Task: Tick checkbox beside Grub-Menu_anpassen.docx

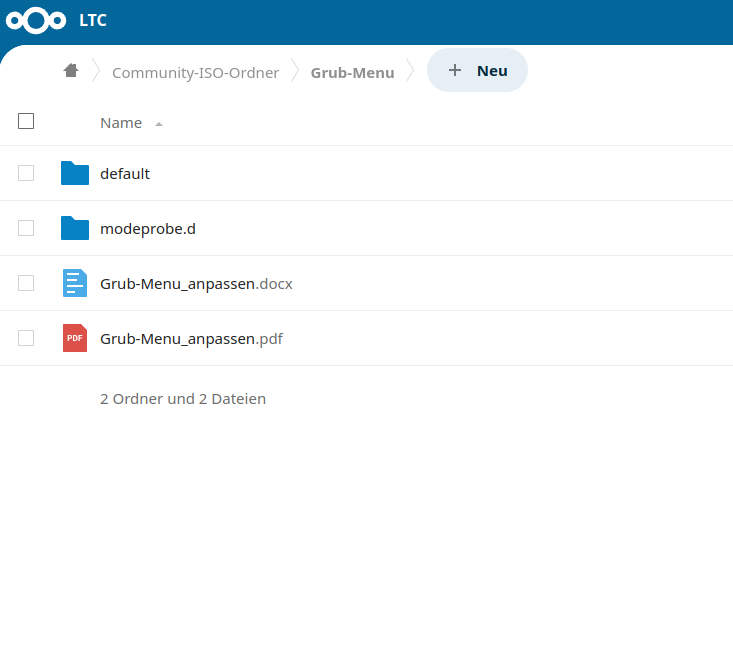Action: [x=26, y=283]
